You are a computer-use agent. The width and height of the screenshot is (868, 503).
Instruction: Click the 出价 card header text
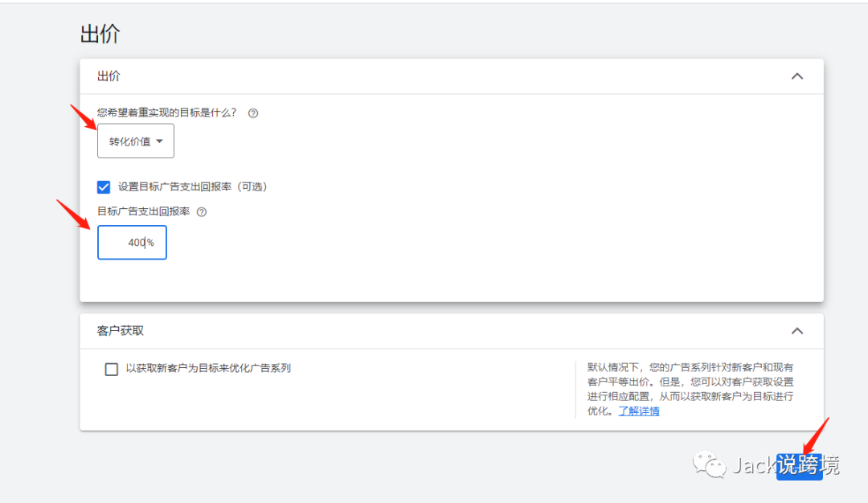(x=108, y=76)
